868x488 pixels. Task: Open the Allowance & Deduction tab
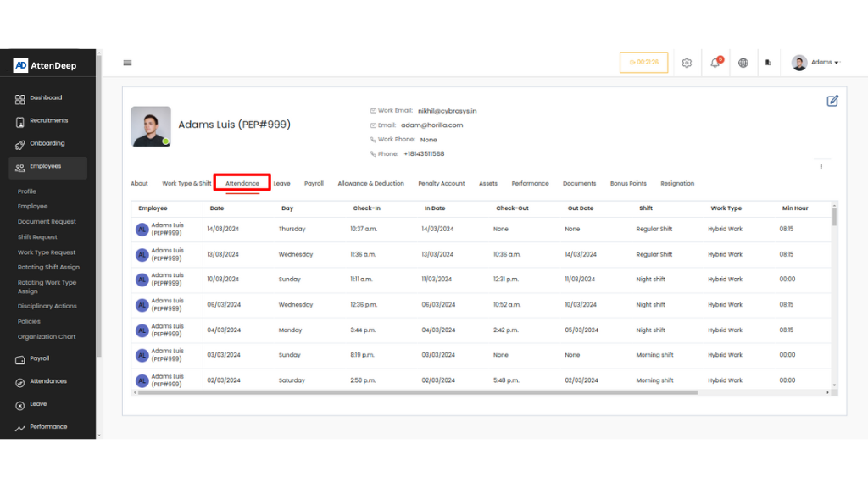pos(370,184)
